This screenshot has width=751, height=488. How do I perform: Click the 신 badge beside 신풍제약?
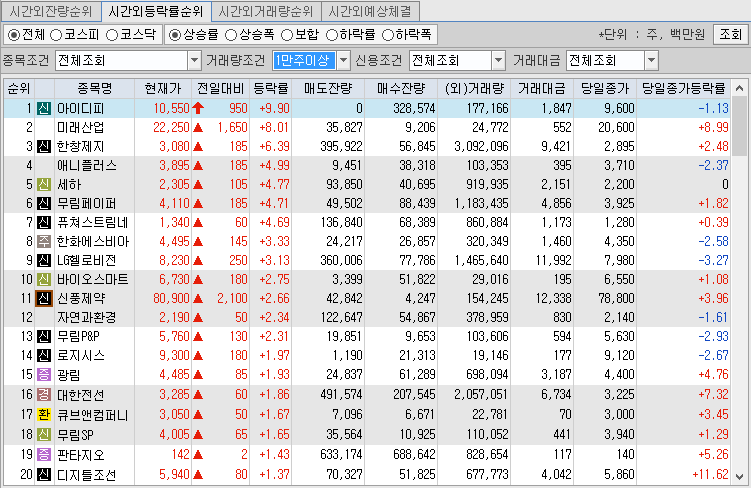[44, 298]
